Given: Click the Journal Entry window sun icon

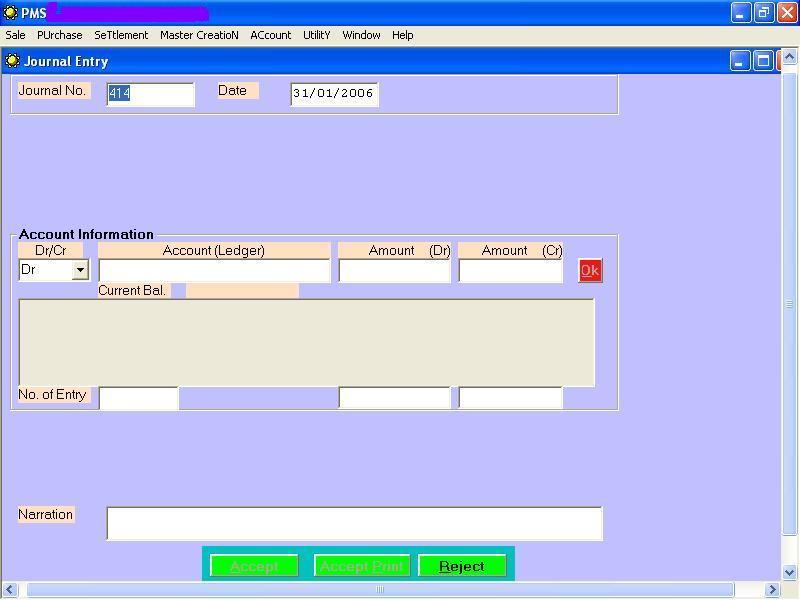Looking at the screenshot, I should (x=12, y=61).
